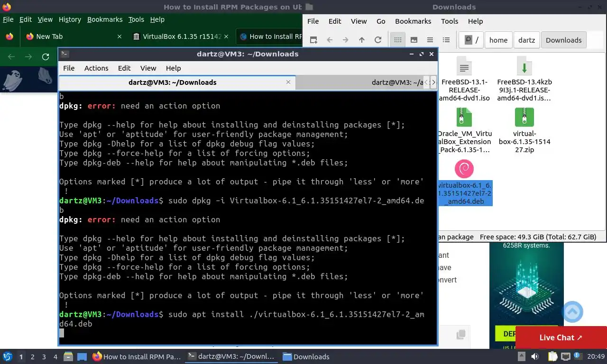Screen dimensions: 607x364
Task: Switch to Firefox 'New Tab' tab
Action: tap(74, 36)
